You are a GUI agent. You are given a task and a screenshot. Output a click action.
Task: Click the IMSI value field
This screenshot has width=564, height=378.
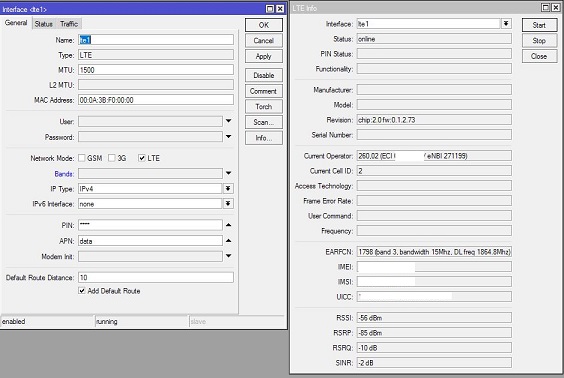pos(434,282)
